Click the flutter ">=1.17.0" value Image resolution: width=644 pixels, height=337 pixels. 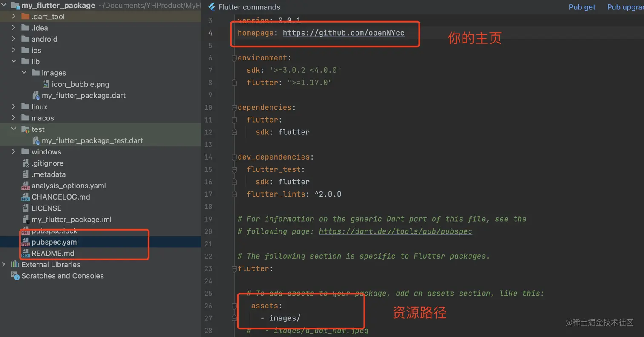(x=310, y=82)
